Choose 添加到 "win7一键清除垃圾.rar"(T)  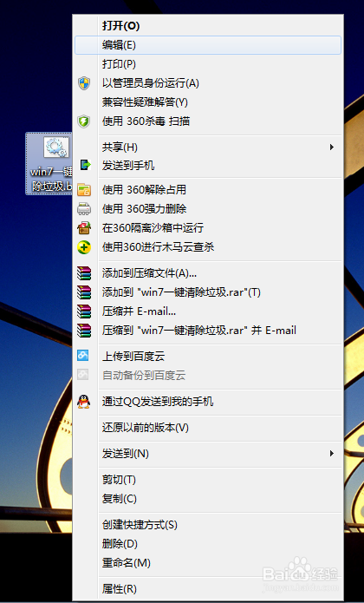208,292
